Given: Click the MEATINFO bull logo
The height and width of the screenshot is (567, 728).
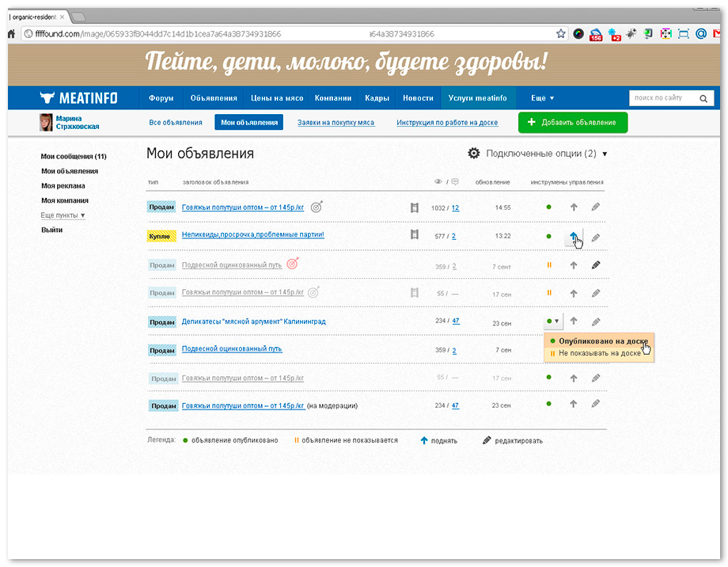Looking at the screenshot, I should point(78,97).
